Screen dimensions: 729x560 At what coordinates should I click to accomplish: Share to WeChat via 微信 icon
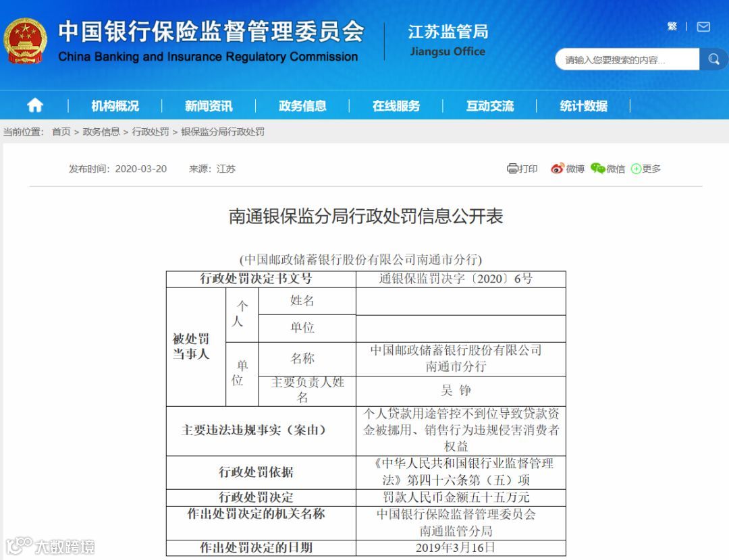(x=607, y=168)
